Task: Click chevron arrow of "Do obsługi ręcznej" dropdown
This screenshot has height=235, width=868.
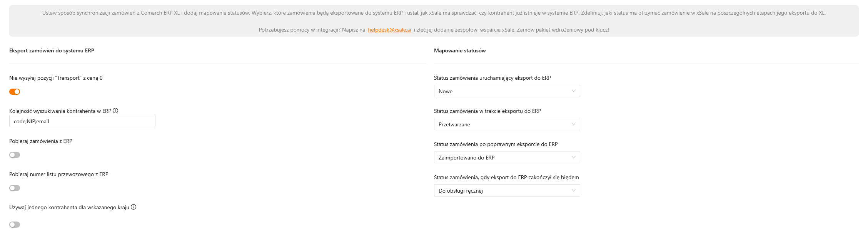Action: 573,191
